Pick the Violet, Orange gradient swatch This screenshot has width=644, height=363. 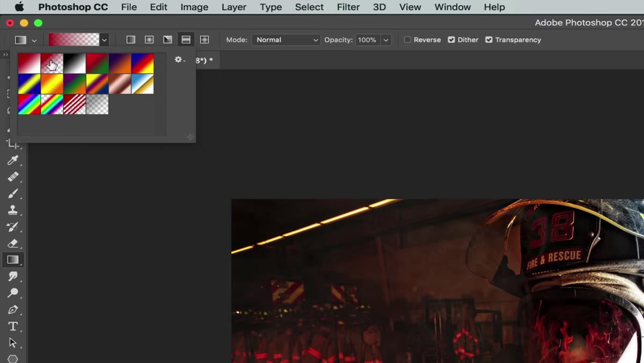(x=120, y=63)
